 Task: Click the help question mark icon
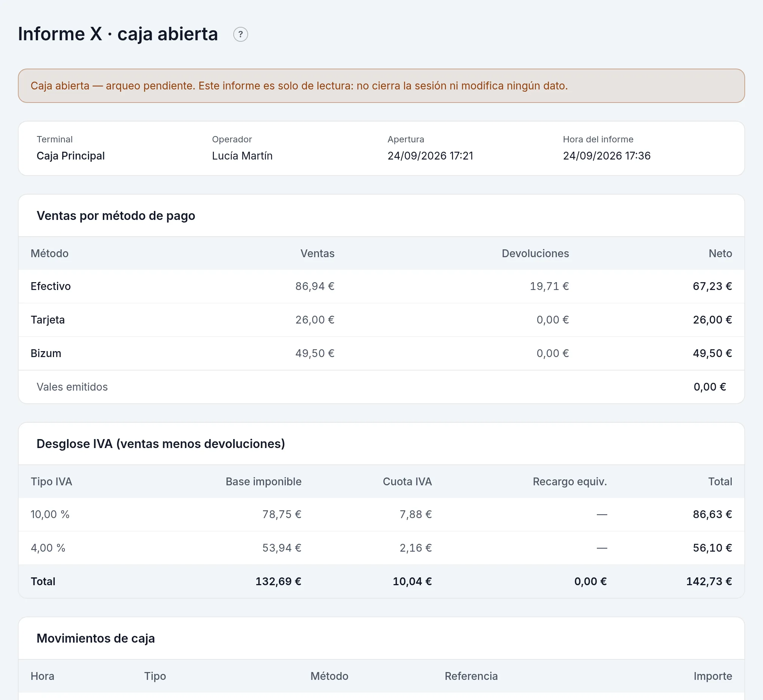(240, 34)
